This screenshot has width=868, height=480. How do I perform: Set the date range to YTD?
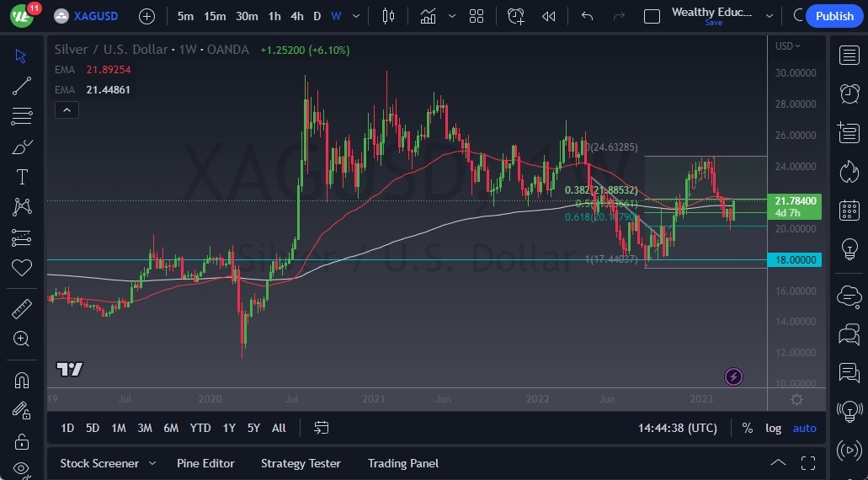pos(200,428)
